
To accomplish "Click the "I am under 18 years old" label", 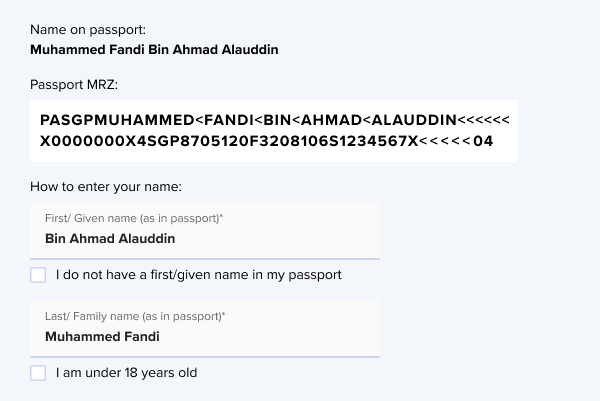I will point(127,373).
